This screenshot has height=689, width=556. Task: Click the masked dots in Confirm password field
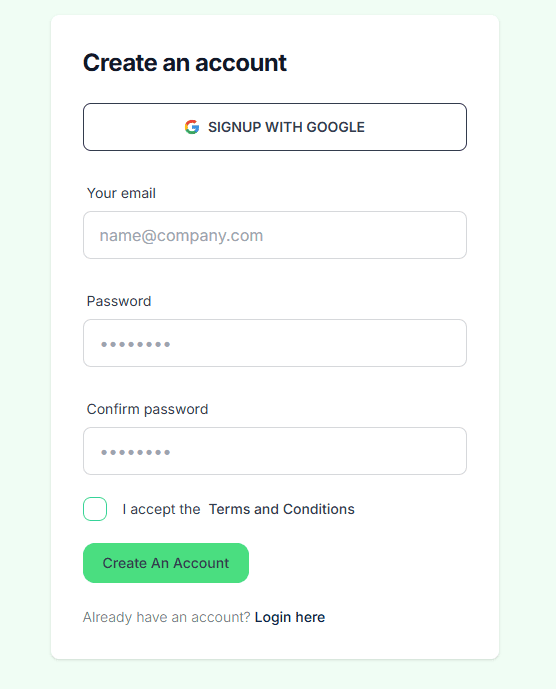pos(135,452)
